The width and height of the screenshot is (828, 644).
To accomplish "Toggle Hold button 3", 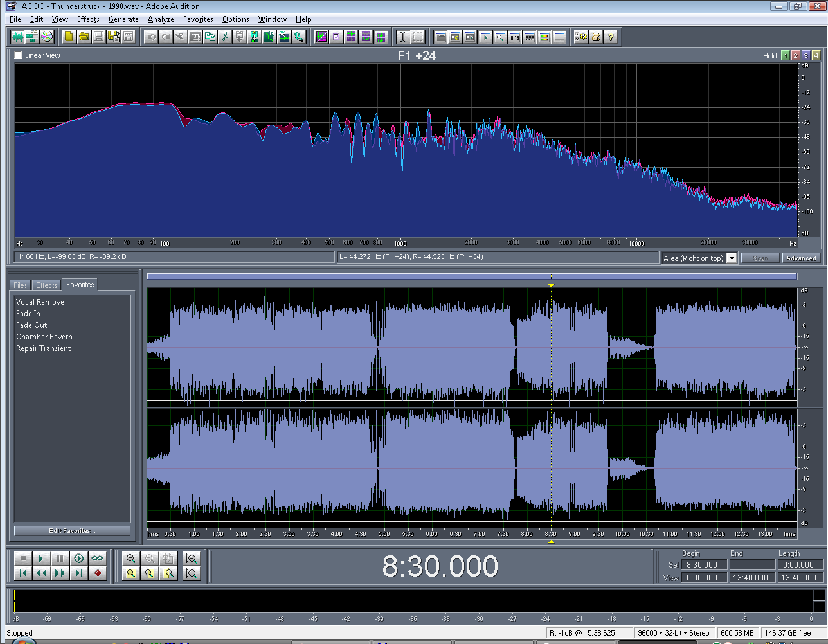I will [806, 55].
